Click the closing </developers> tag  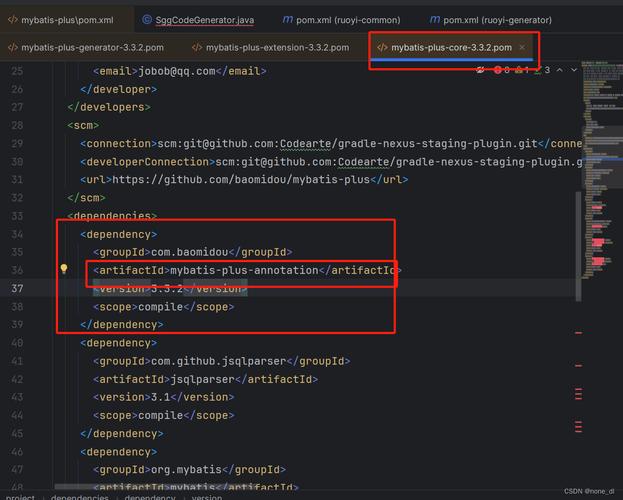(x=109, y=107)
